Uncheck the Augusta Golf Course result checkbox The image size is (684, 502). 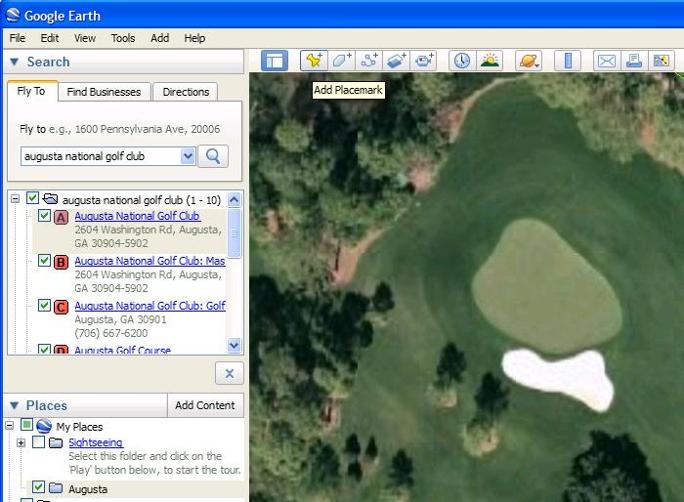(x=44, y=349)
